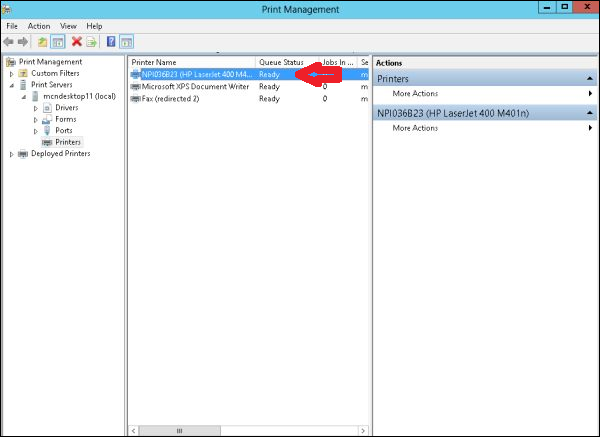Click the Ports node icon
600x437 pixels.
47,130
